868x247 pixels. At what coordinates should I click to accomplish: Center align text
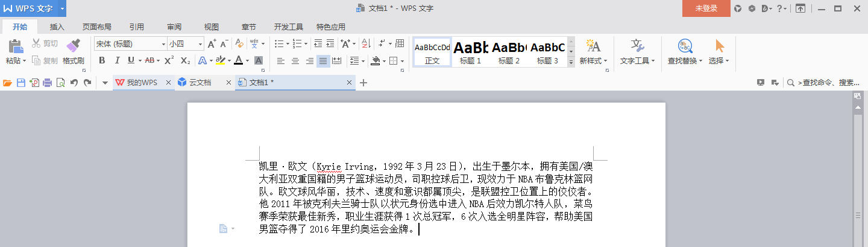[295, 60]
